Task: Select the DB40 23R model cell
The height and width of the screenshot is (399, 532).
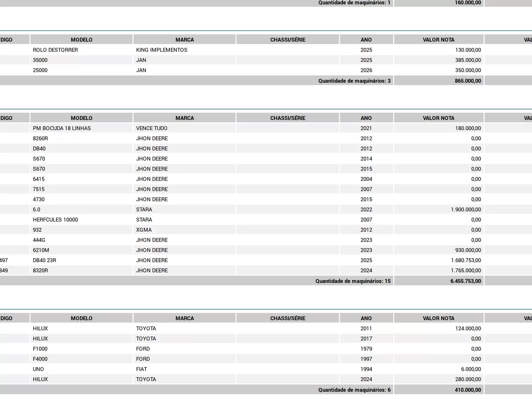Action: [82, 261]
